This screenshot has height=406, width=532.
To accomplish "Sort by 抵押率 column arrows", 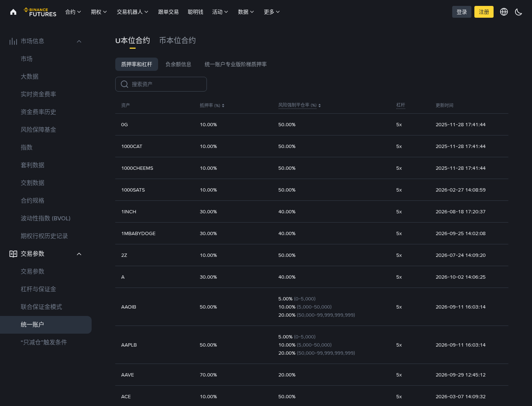I will click(x=223, y=106).
